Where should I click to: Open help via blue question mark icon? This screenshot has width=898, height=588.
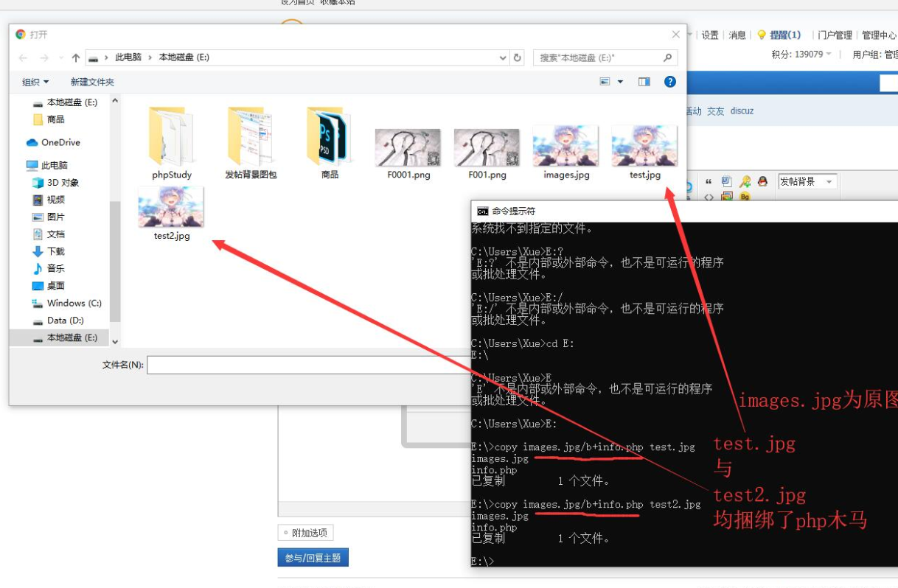pyautogui.click(x=670, y=82)
